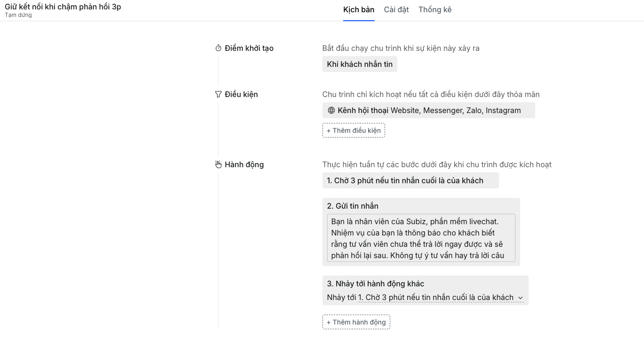Go to the Thống kê tab

pos(435,10)
